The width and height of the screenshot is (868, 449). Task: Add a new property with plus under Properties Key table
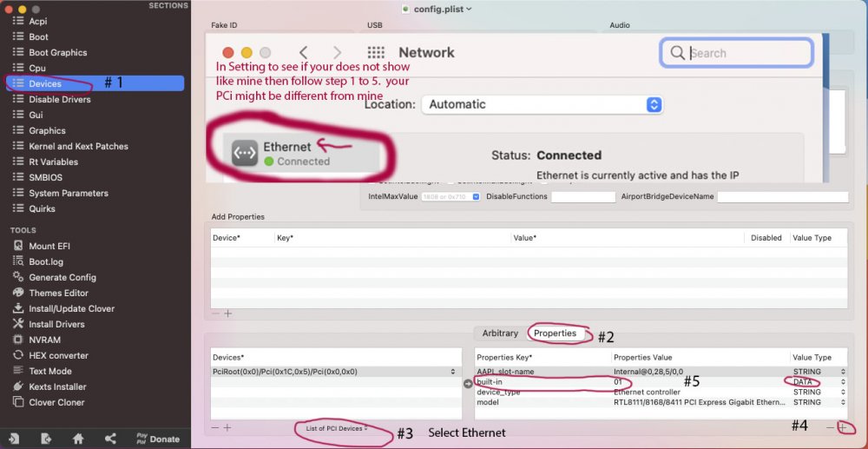[x=843, y=427]
